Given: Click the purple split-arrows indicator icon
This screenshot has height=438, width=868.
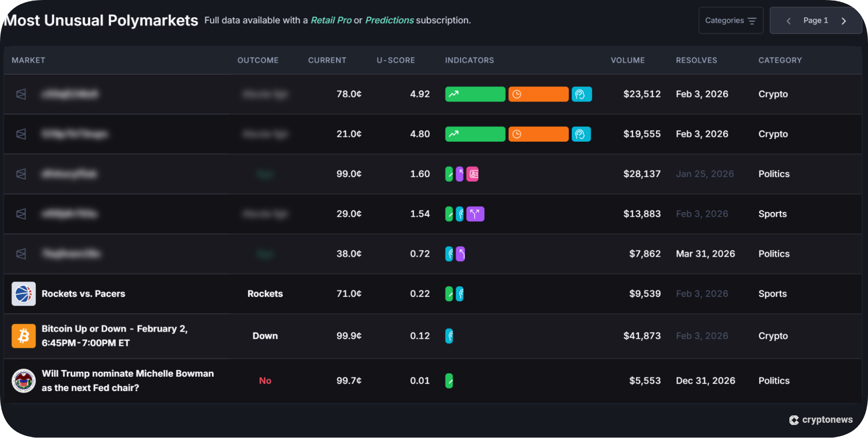Looking at the screenshot, I should 475,214.
